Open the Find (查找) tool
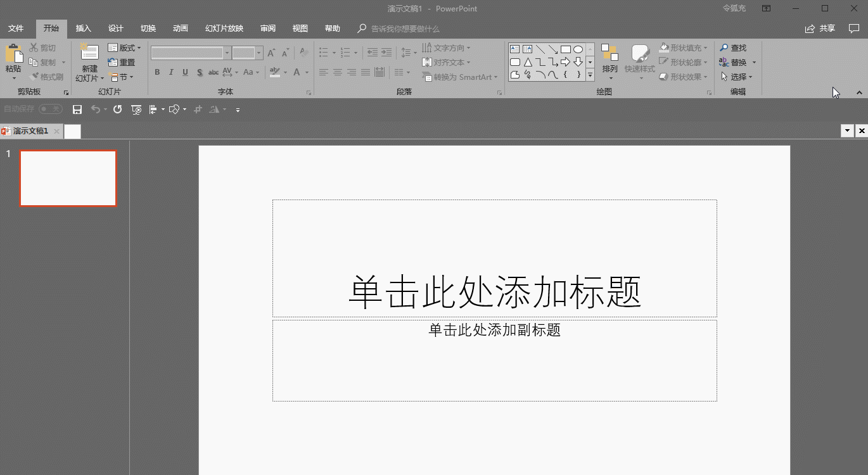The image size is (868, 475). [736, 47]
